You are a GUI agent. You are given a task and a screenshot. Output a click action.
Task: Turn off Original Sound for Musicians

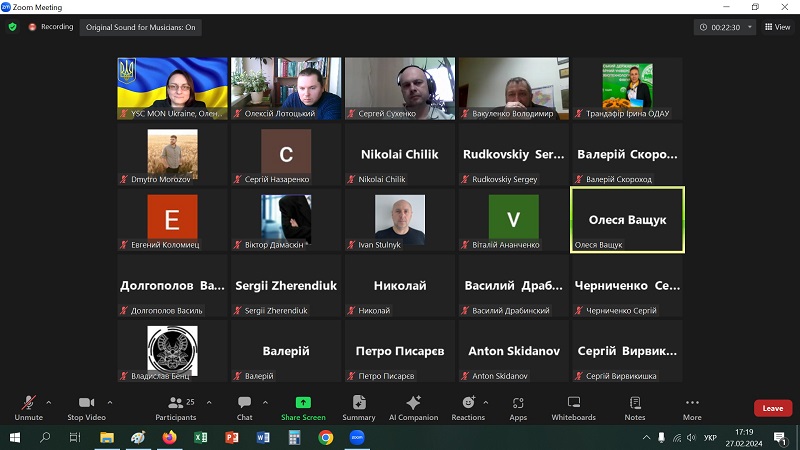point(140,27)
